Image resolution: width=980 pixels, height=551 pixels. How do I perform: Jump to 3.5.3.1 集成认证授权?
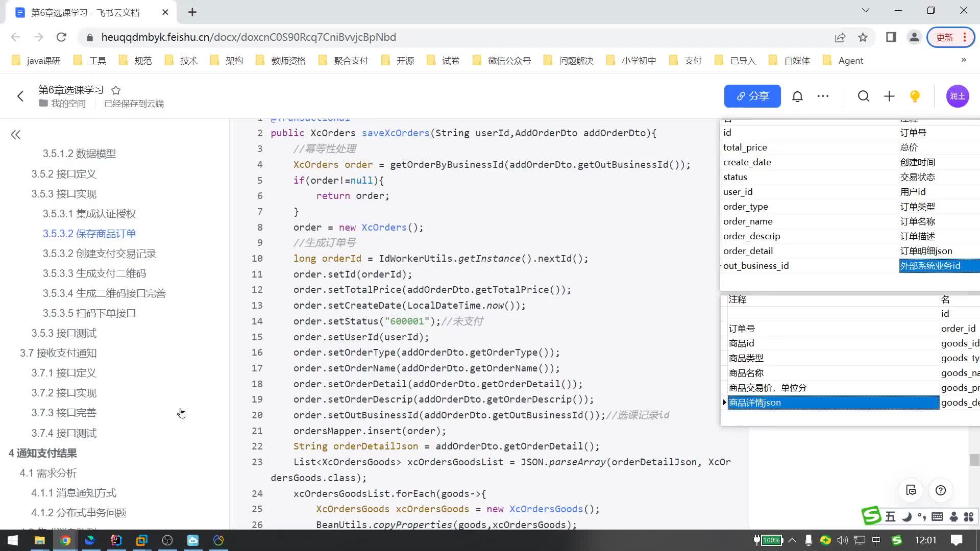tap(89, 214)
